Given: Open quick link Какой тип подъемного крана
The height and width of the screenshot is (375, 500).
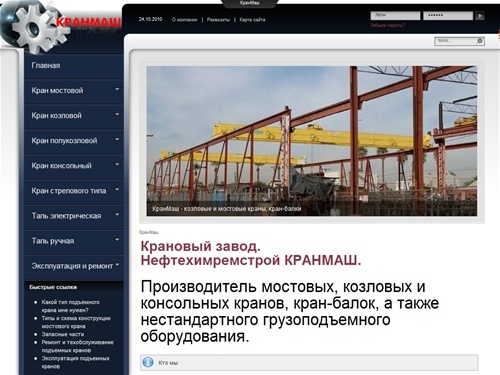Looking at the screenshot, I should tap(70, 306).
